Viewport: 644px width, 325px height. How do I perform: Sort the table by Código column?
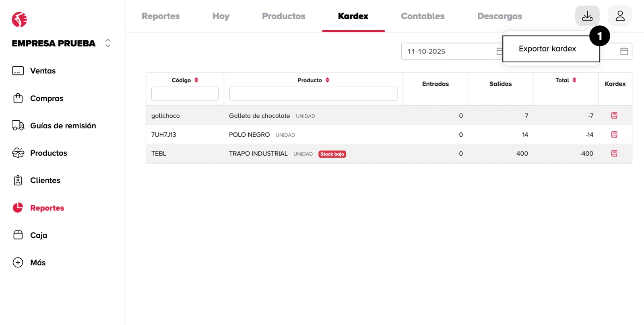point(196,80)
